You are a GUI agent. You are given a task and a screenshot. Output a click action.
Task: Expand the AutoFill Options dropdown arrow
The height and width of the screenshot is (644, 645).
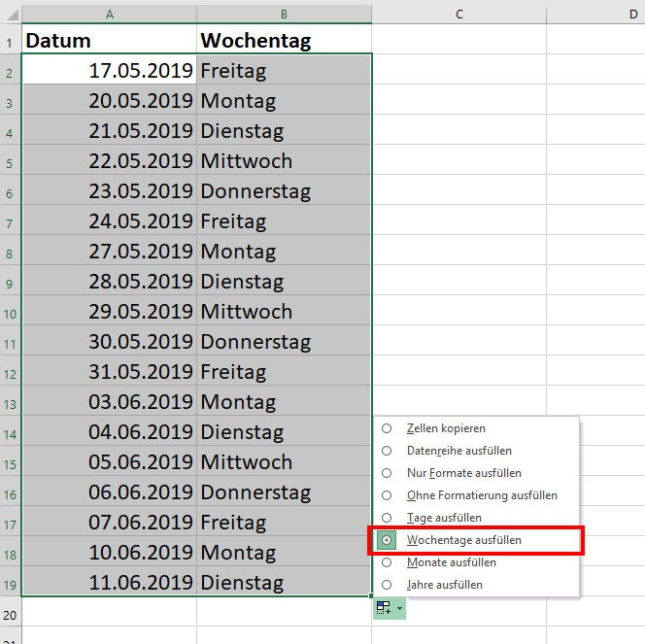click(400, 608)
